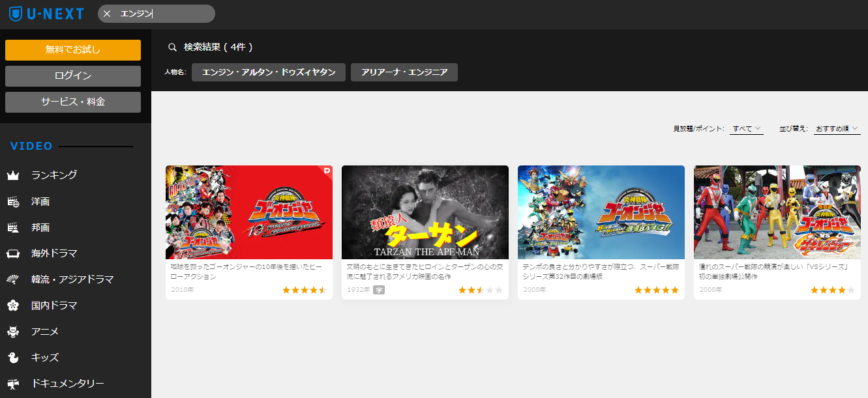Click the sofa icon beside 海外ドラマ
This screenshot has width=868, height=398.
pyautogui.click(x=13, y=253)
